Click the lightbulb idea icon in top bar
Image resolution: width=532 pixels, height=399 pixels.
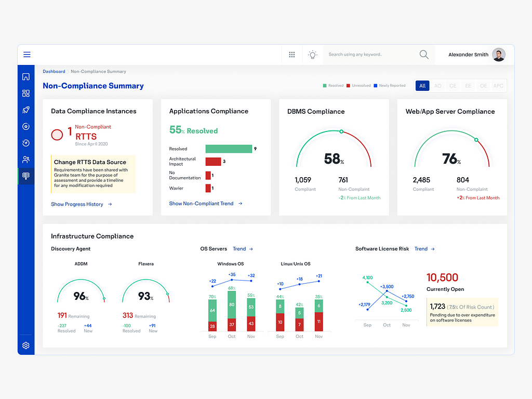(x=312, y=54)
